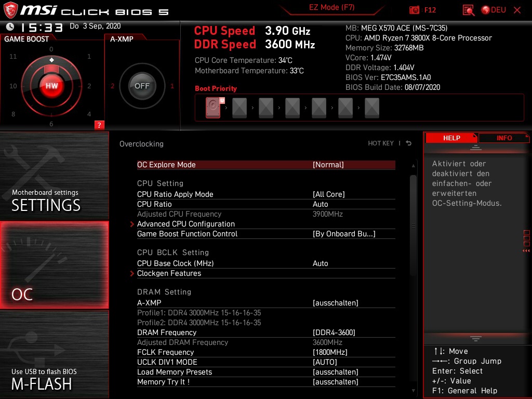Click the settings list scrollbar thumb

click(413, 225)
